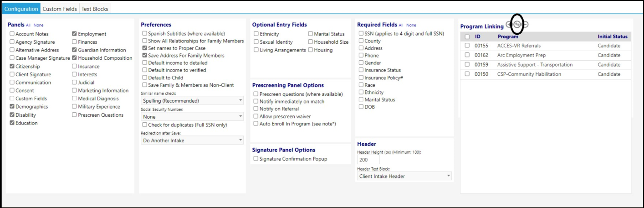Select all rows via Program Linking header checkbox
Viewport: 644px width, 208px height.
467,36
